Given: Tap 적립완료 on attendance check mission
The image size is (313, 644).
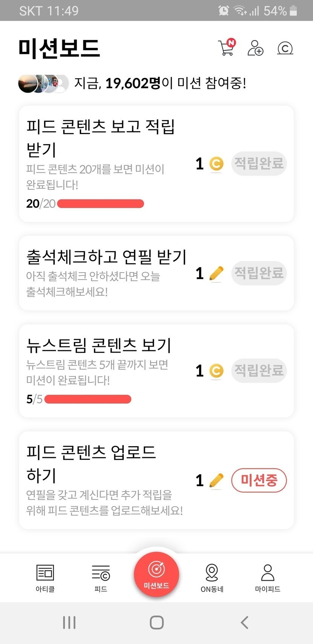Looking at the screenshot, I should 259,273.
